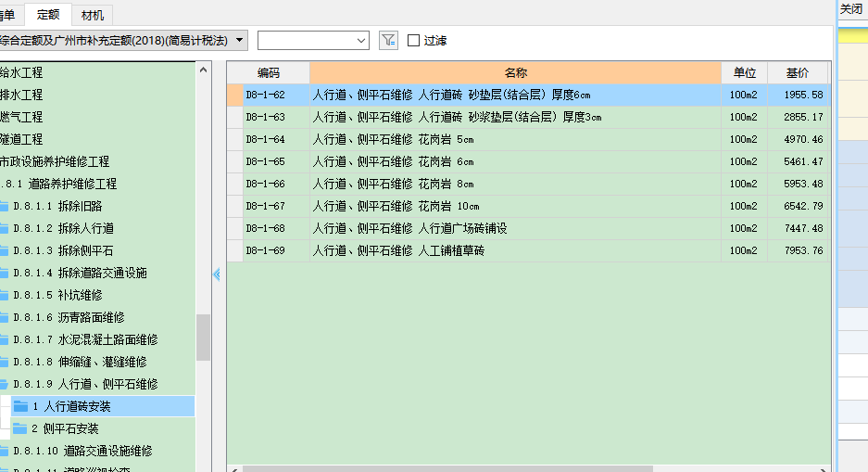Open the 定额库 selection dropdown
Image resolution: width=868 pixels, height=472 pixels.
click(x=239, y=41)
